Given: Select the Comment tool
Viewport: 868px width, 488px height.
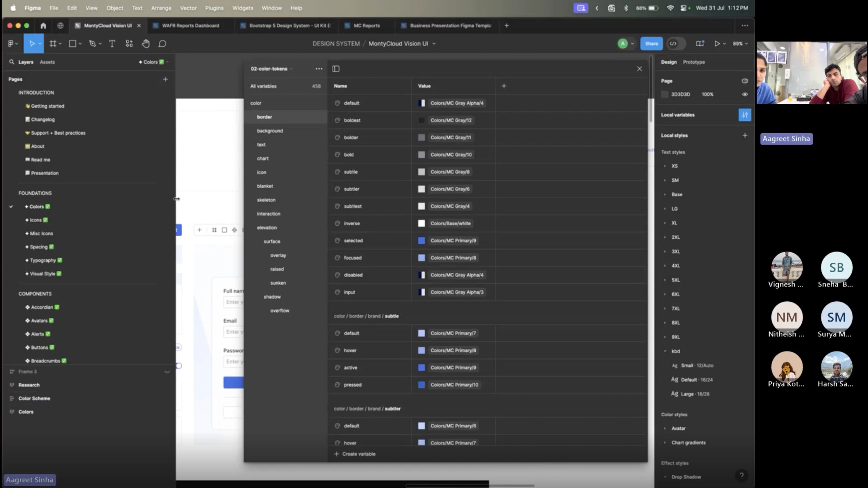Looking at the screenshot, I should [x=163, y=43].
